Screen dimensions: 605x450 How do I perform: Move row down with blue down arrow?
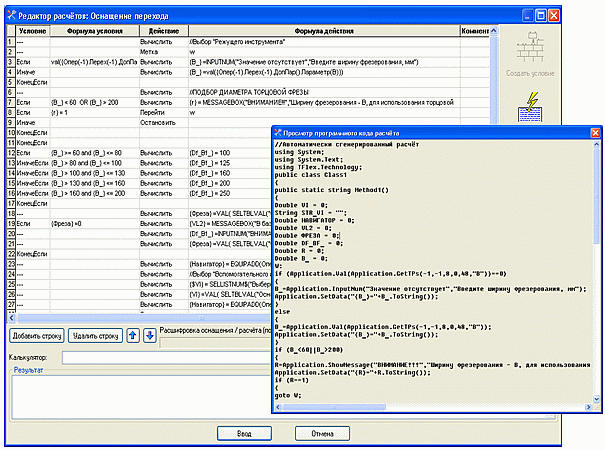pos(150,335)
